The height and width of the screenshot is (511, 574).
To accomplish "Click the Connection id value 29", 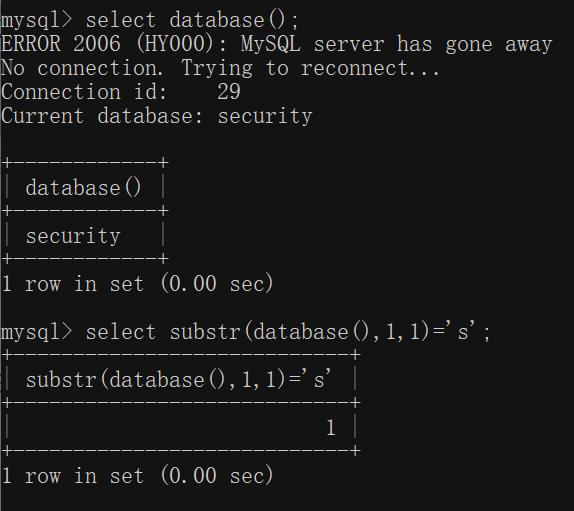I will pos(229,92).
